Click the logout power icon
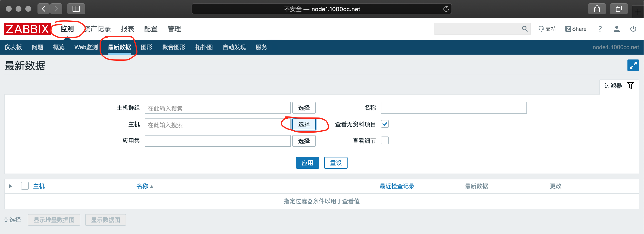The image size is (644, 234). coord(633,29)
